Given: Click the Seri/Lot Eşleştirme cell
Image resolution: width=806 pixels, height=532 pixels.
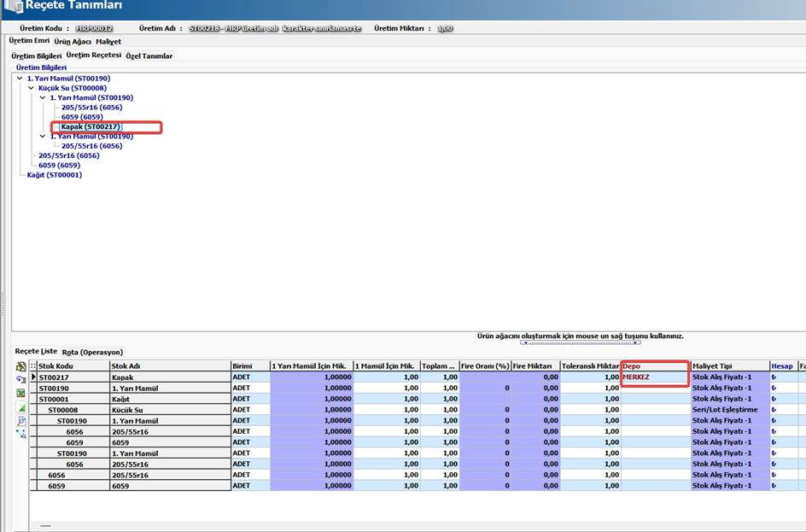Looking at the screenshot, I should pos(730,410).
